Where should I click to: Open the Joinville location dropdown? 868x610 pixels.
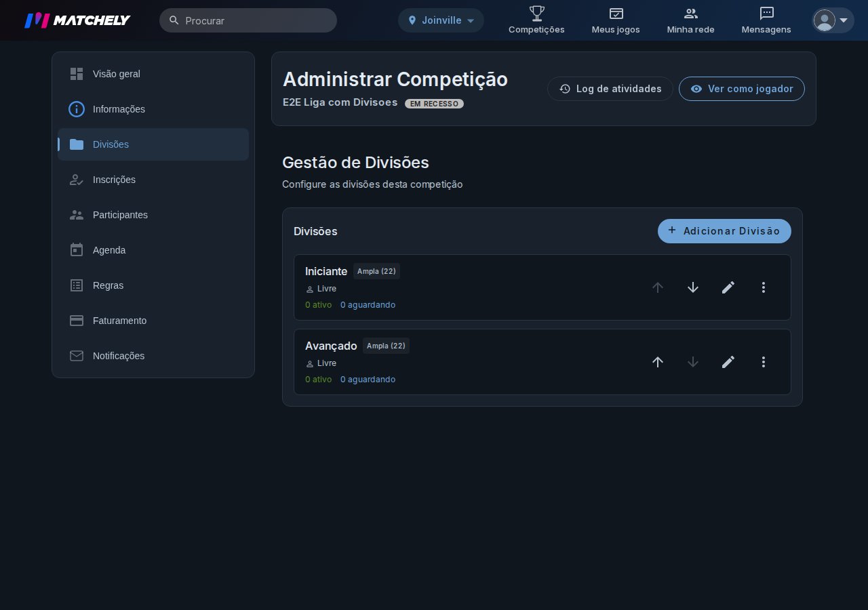point(441,20)
